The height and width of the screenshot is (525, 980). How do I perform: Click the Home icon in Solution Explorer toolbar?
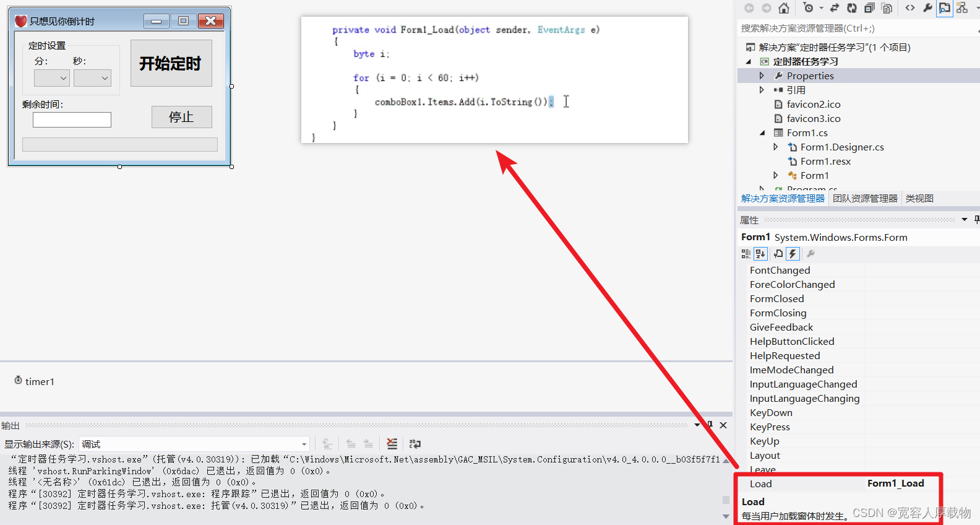(x=784, y=8)
